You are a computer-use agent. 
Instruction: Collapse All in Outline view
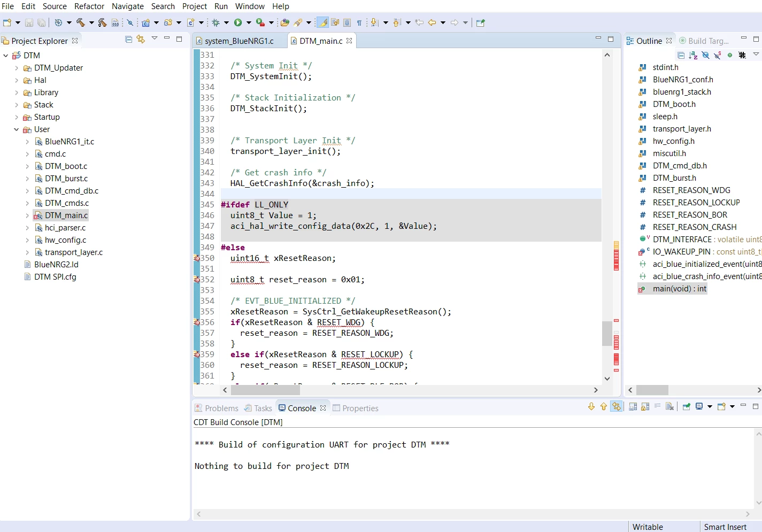(x=681, y=55)
